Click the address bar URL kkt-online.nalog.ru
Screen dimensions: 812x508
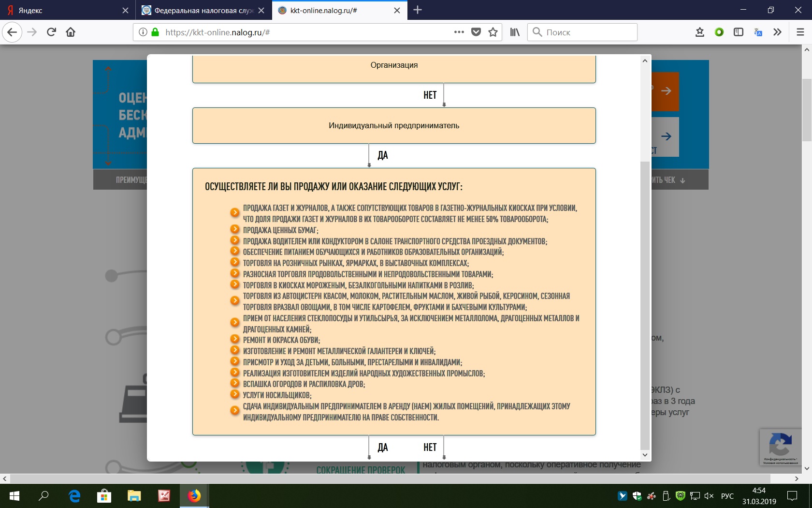pyautogui.click(x=217, y=32)
